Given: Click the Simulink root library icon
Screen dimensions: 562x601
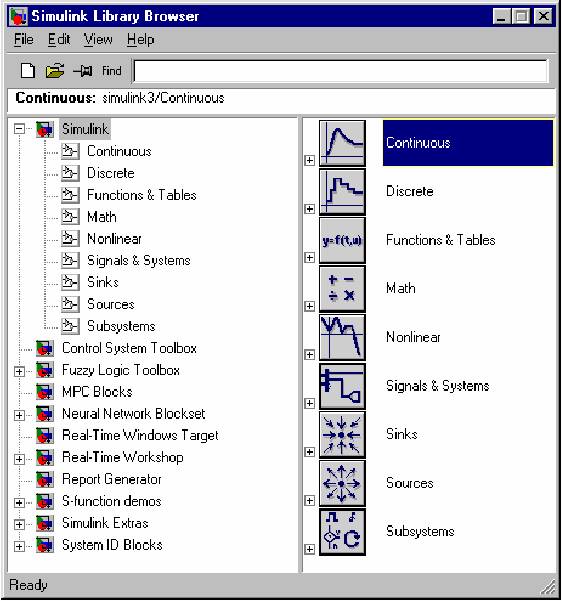Looking at the screenshot, I should pyautogui.click(x=45, y=129).
